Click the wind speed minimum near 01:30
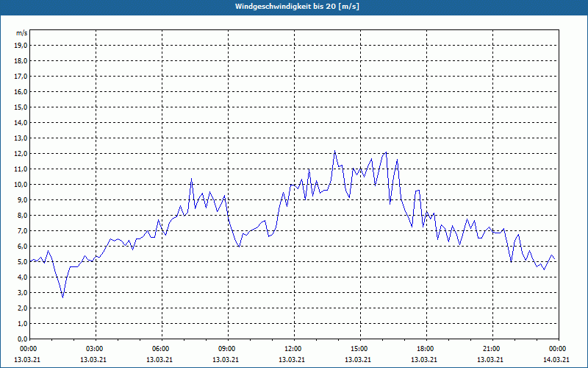The width and height of the screenshot is (588, 368). tap(63, 297)
